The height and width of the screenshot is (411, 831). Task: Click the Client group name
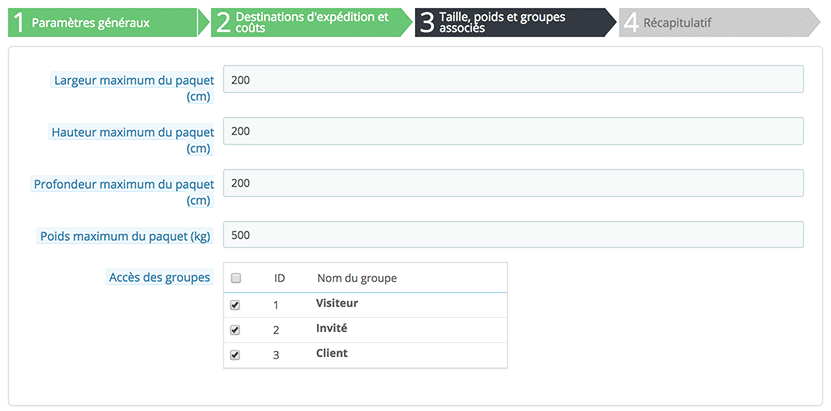click(332, 353)
